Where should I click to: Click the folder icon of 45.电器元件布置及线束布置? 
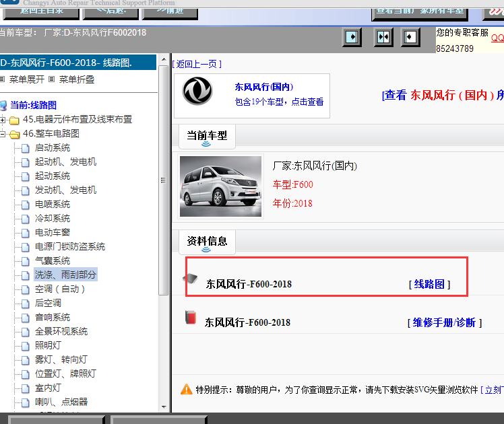(14, 120)
